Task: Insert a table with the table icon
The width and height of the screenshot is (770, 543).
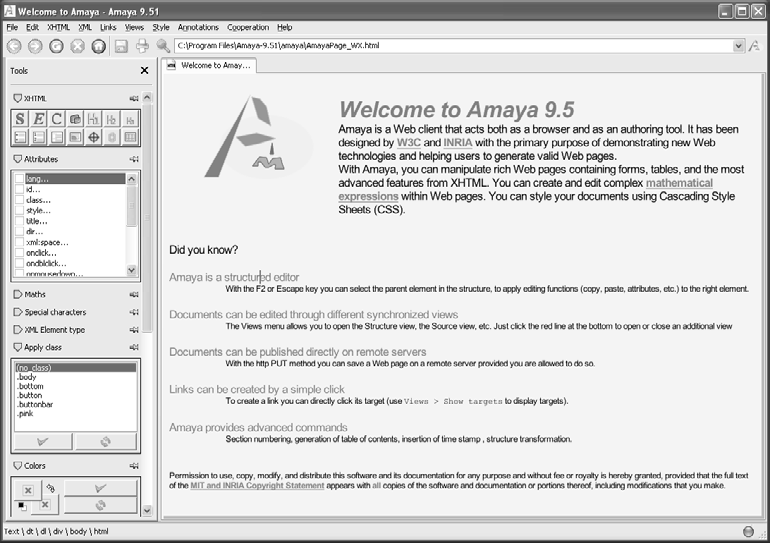Action: pos(130,137)
